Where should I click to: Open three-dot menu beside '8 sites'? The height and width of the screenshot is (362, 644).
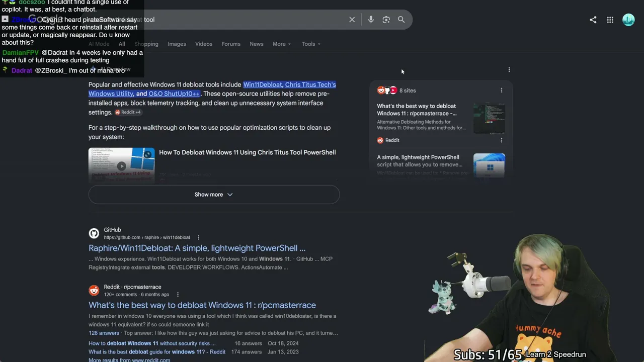[x=501, y=90]
